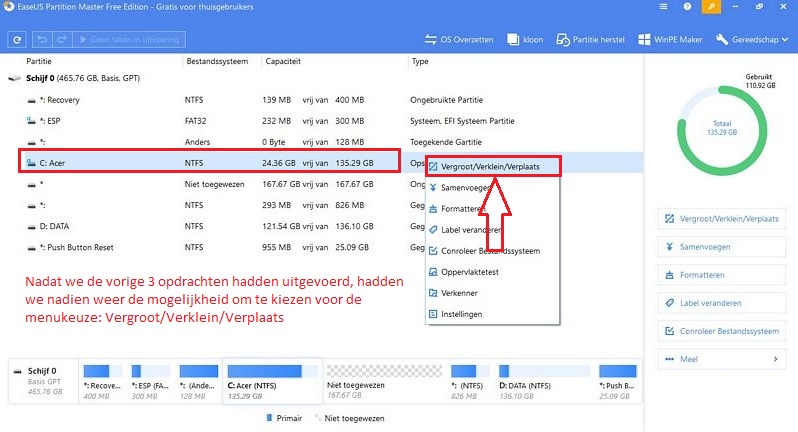Click Samenvoegen button in right panel
Screen dimensions: 798x432
722,247
